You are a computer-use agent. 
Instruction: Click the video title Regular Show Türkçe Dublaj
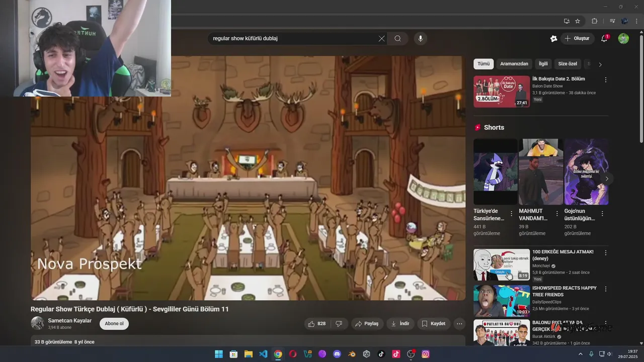coord(130,309)
